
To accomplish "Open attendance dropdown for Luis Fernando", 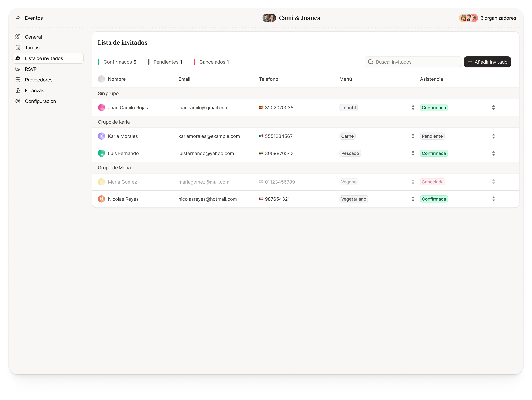I will (x=493, y=153).
